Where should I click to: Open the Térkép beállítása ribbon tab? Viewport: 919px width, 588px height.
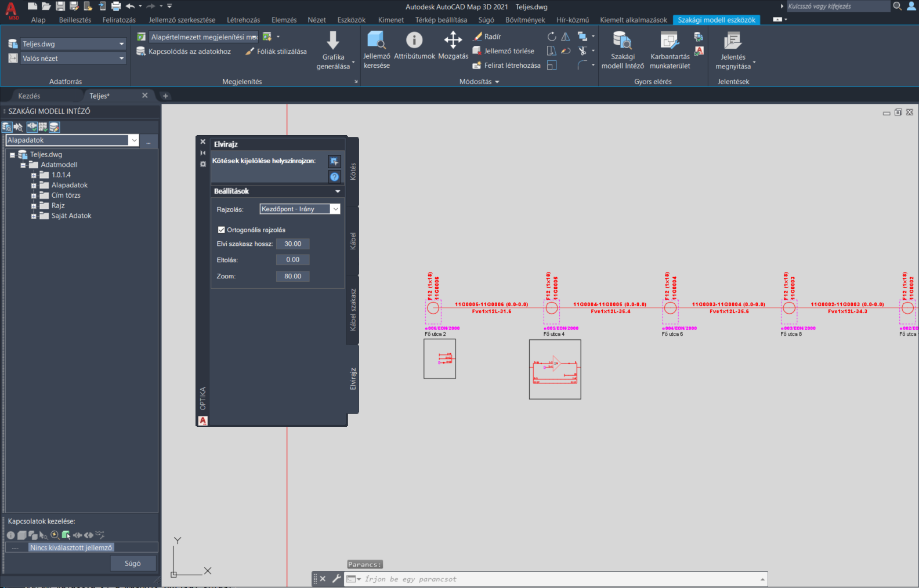click(441, 20)
